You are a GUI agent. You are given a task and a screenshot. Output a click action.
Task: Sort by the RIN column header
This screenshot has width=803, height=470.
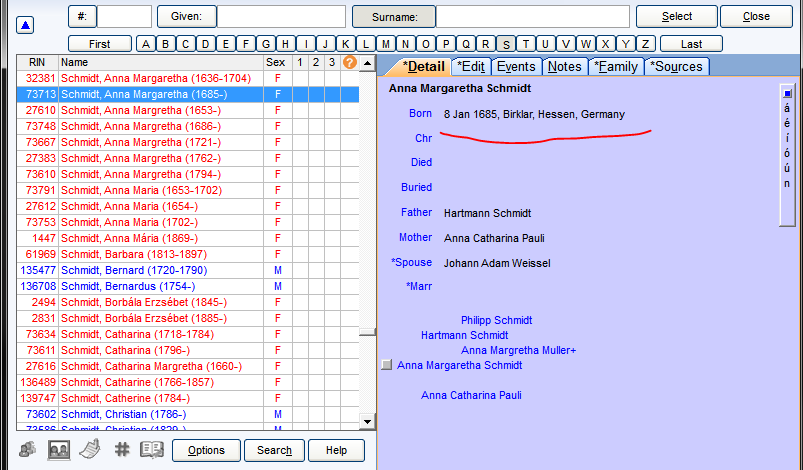coord(37,62)
